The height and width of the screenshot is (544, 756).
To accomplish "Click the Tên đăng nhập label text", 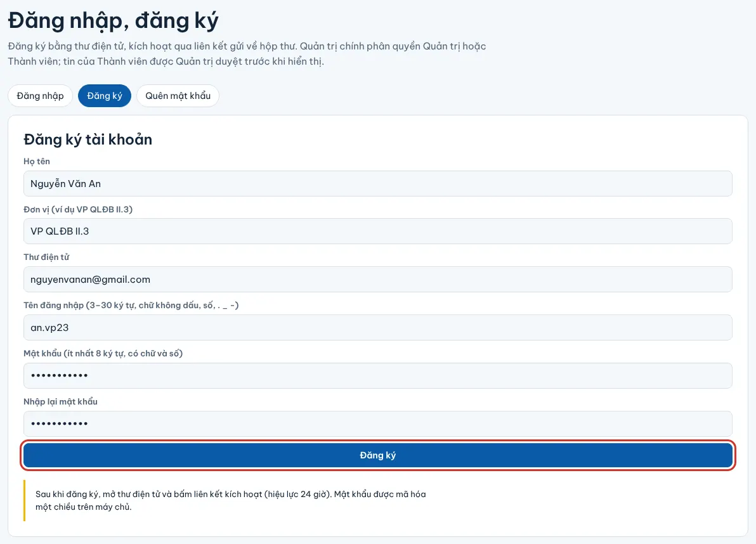I will pyautogui.click(x=131, y=306).
